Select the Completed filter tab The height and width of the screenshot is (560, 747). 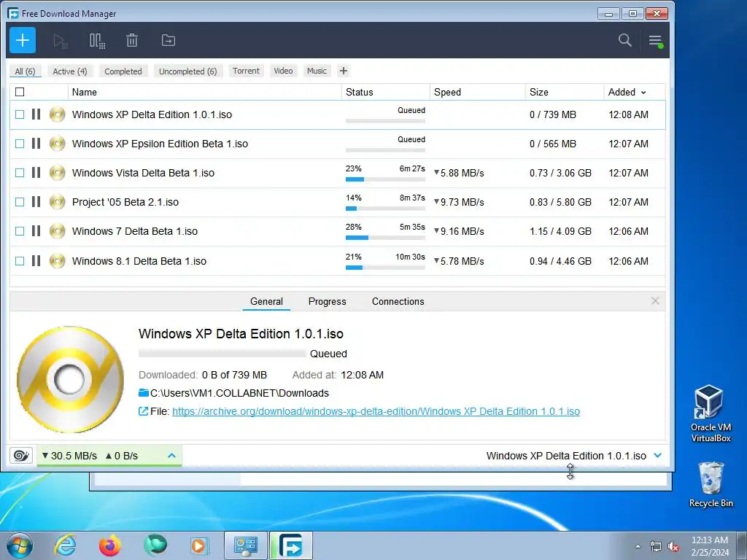click(x=123, y=71)
